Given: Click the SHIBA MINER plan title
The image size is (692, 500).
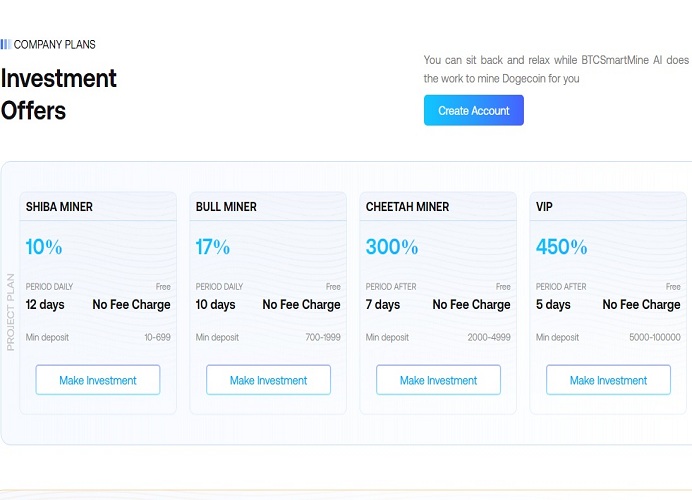Looking at the screenshot, I should [x=59, y=207].
